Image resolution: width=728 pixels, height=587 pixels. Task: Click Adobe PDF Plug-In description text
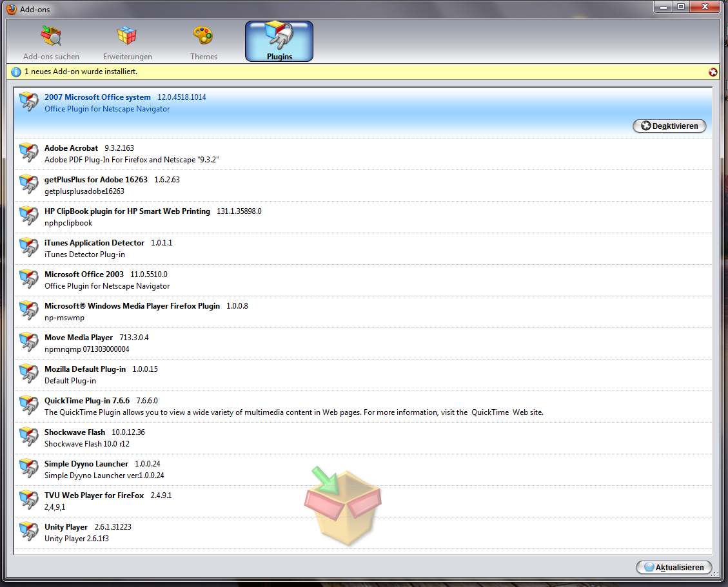click(132, 160)
